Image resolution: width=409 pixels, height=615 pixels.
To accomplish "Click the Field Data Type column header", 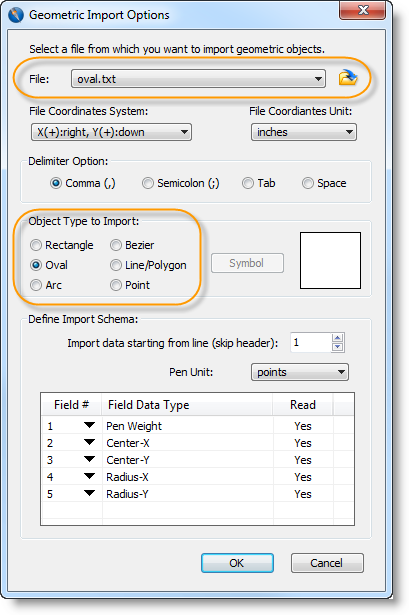I will (187, 405).
